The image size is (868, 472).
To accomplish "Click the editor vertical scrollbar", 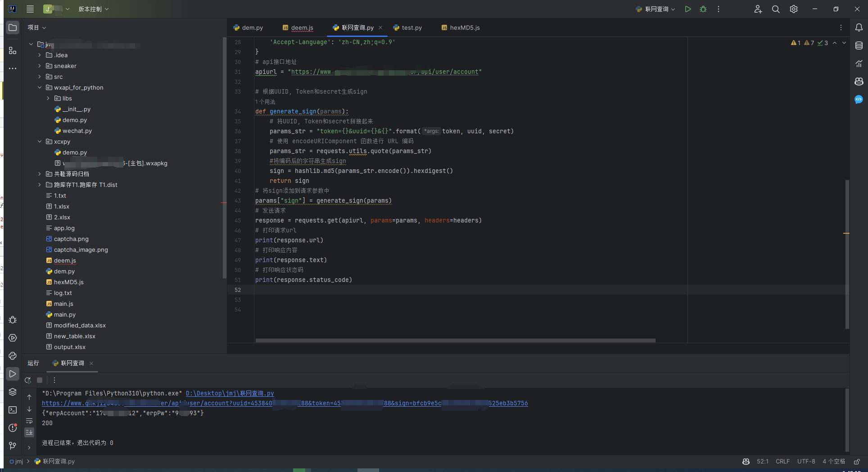I will [847, 254].
